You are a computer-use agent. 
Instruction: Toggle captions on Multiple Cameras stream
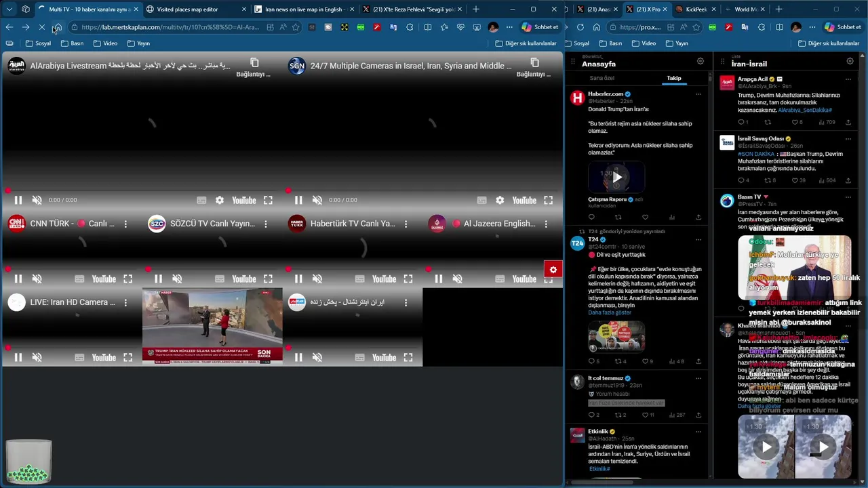pyautogui.click(x=481, y=200)
